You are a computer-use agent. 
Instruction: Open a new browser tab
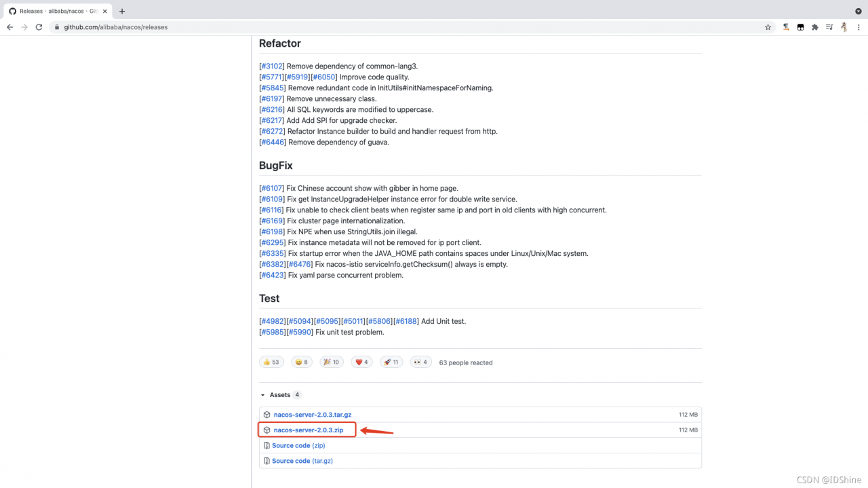(x=122, y=11)
